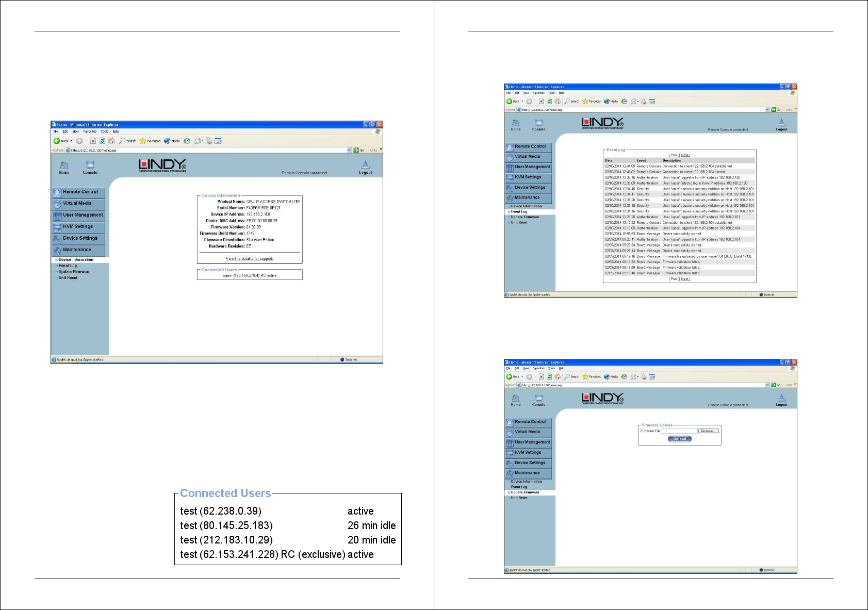Image resolution: width=868 pixels, height=610 pixels.
Task: Click Home icon in Device Information window
Action: (x=64, y=166)
